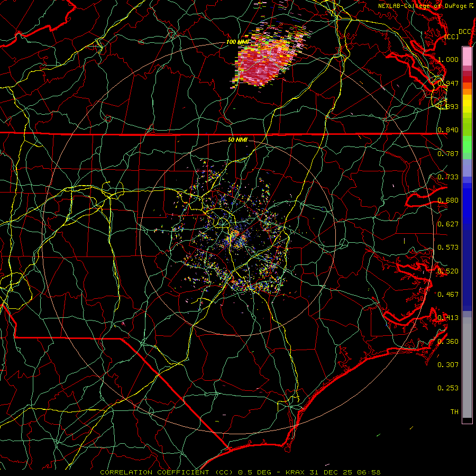Click the 100 NMI range ring label
476x476 pixels.
(x=237, y=42)
